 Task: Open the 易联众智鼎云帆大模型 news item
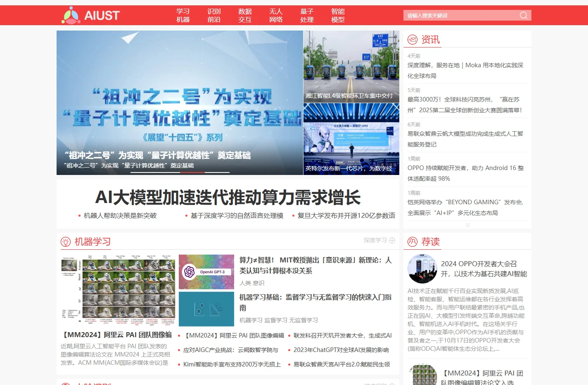(465, 139)
